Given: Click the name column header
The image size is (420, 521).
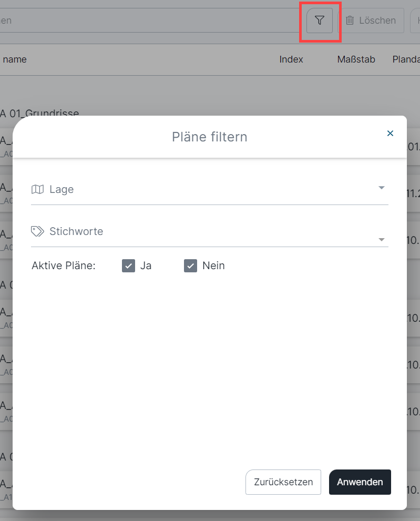Looking at the screenshot, I should (15, 59).
